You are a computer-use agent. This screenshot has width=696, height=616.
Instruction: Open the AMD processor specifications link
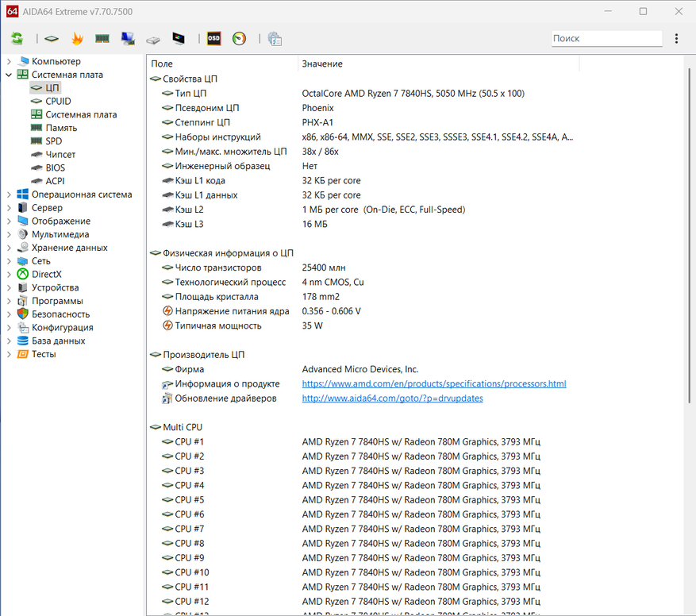433,383
